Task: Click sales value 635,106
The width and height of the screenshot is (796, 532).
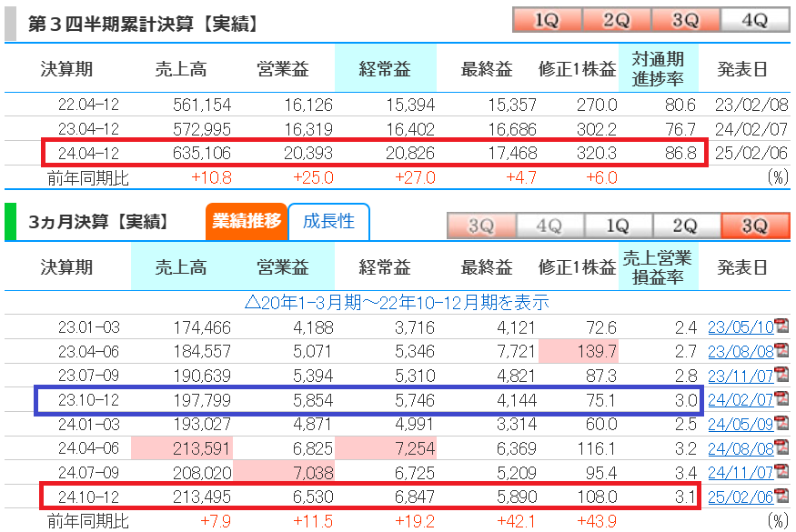Action: coord(202,153)
